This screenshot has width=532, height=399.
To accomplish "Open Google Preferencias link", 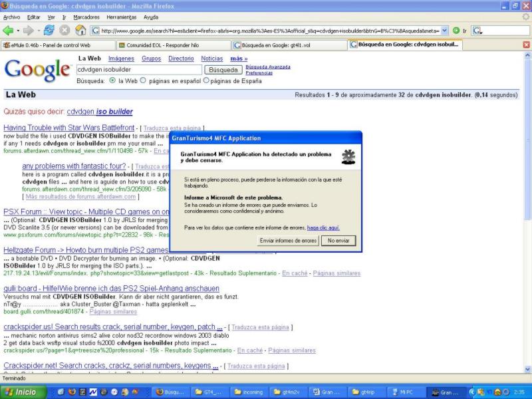I will coord(259,72).
